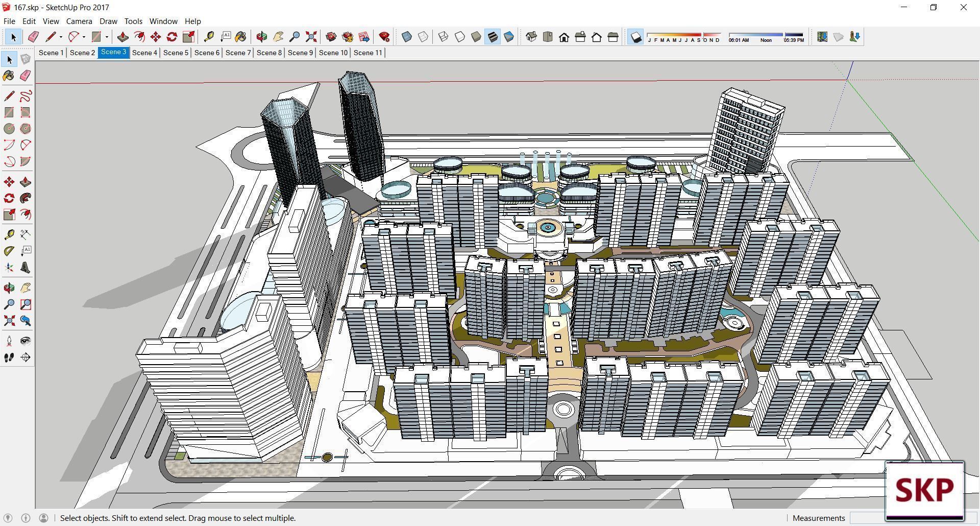The image size is (980, 526).
Task: Click the Push/Pull tool in top toolbar
Action: [123, 37]
